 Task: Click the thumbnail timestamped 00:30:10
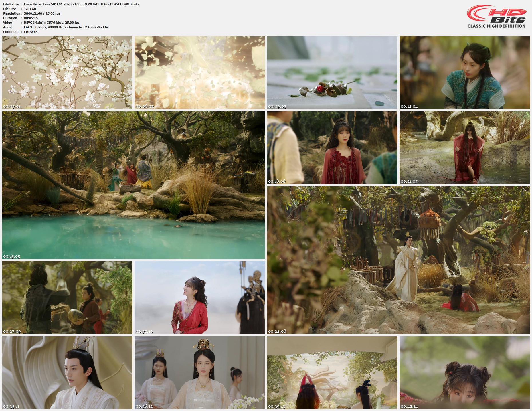(x=200, y=298)
